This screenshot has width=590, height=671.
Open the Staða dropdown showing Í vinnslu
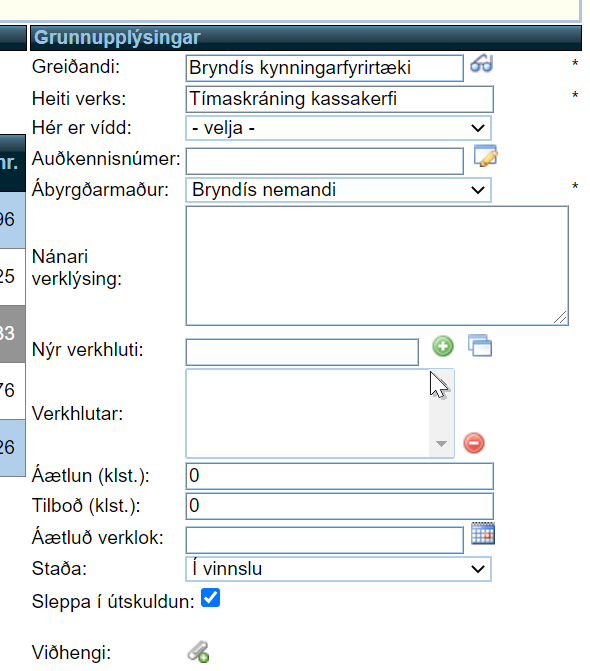click(338, 569)
